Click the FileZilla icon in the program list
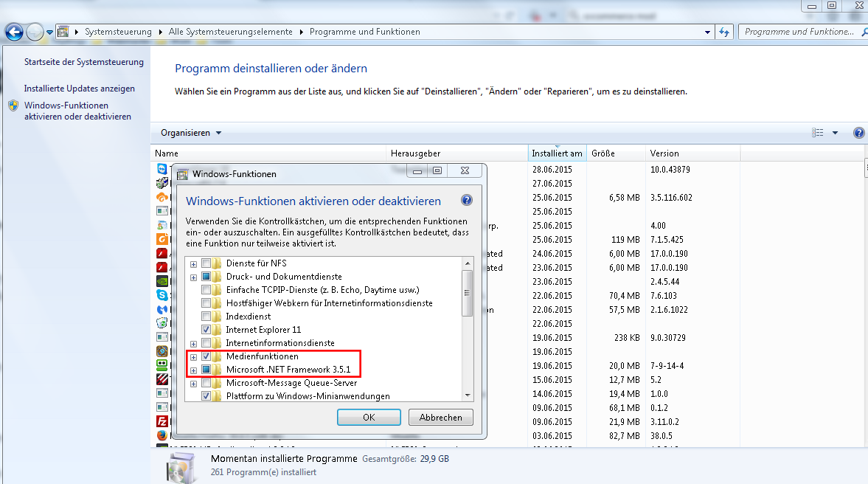Screen dimensions: 868x484 tap(162, 421)
